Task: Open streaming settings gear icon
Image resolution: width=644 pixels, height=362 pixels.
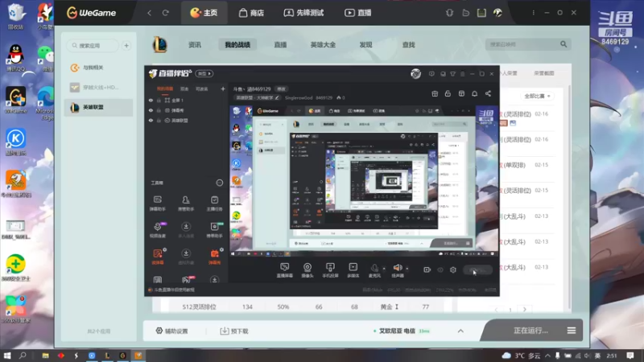Action: coord(453,269)
